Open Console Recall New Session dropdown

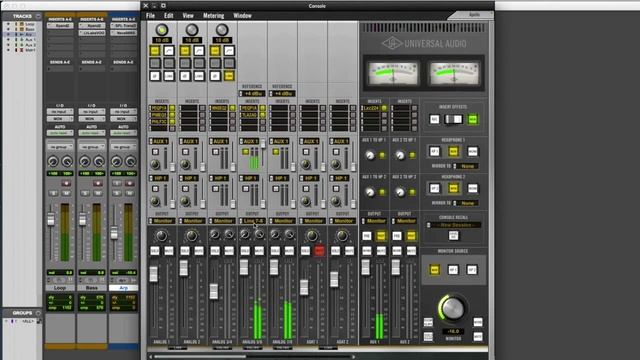click(x=453, y=225)
